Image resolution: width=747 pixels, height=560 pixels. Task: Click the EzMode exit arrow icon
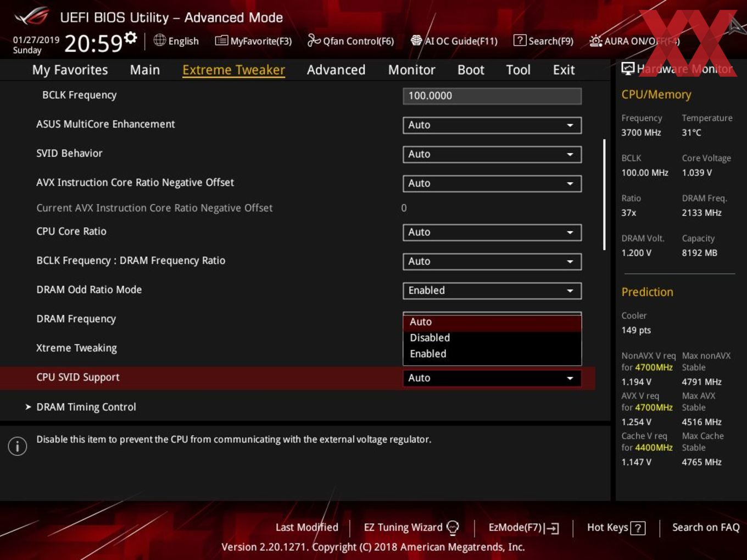coord(552,528)
